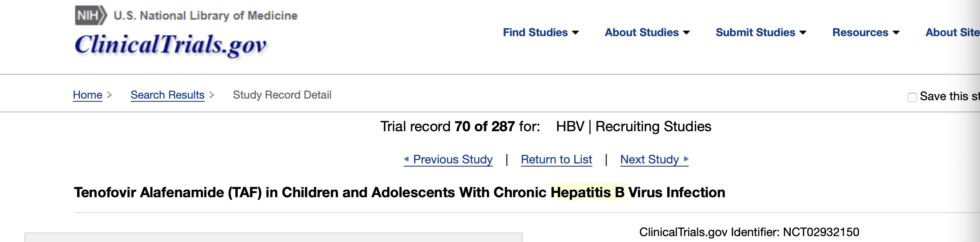Go to the Next Study link
Image resolution: width=980 pixels, height=242 pixels.
[649, 159]
